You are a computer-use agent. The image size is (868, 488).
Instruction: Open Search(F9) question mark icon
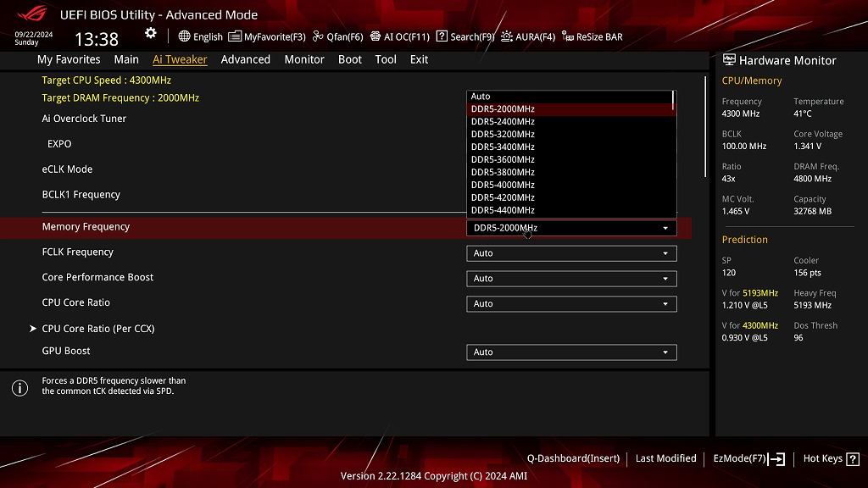(x=442, y=36)
